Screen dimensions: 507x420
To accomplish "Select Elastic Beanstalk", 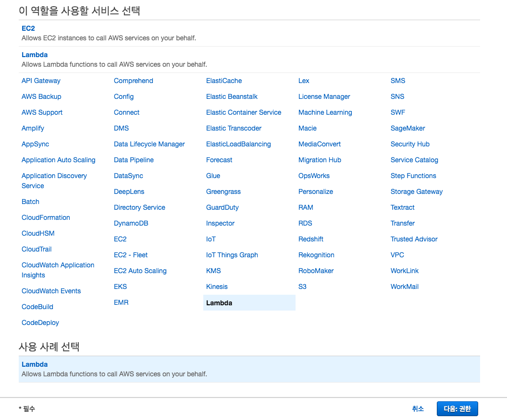I will [232, 96].
